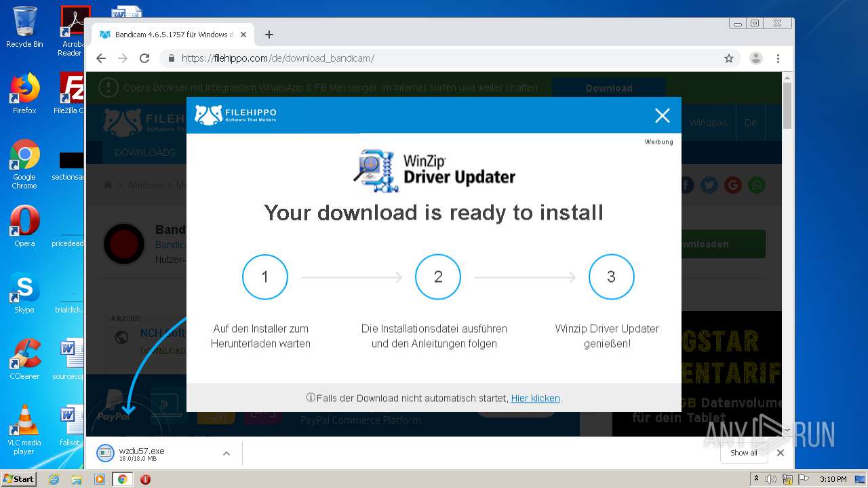
Task: Select the Firefox desktop shortcut
Action: pyautogui.click(x=24, y=93)
